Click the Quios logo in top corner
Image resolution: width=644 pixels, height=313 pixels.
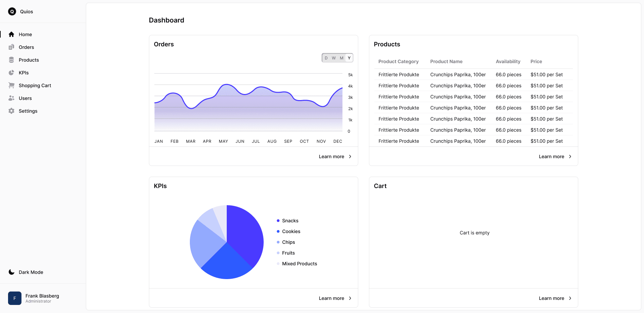[x=12, y=11]
